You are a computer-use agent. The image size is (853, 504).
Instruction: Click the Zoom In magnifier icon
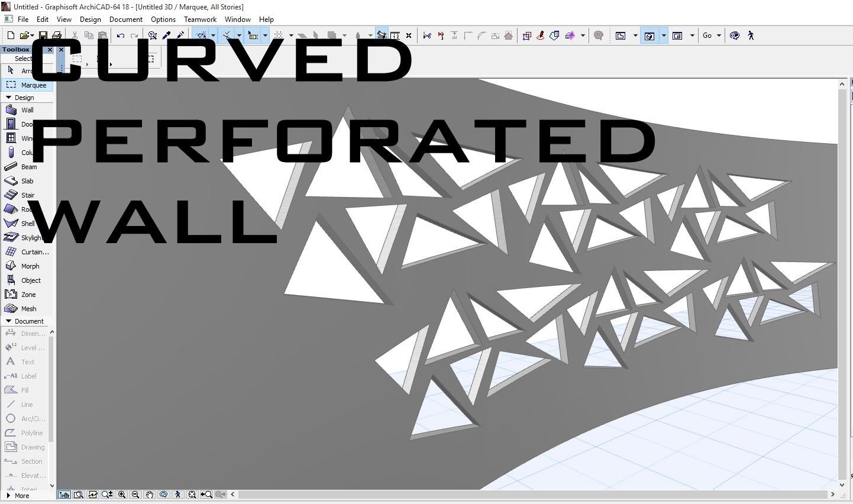[x=122, y=495]
